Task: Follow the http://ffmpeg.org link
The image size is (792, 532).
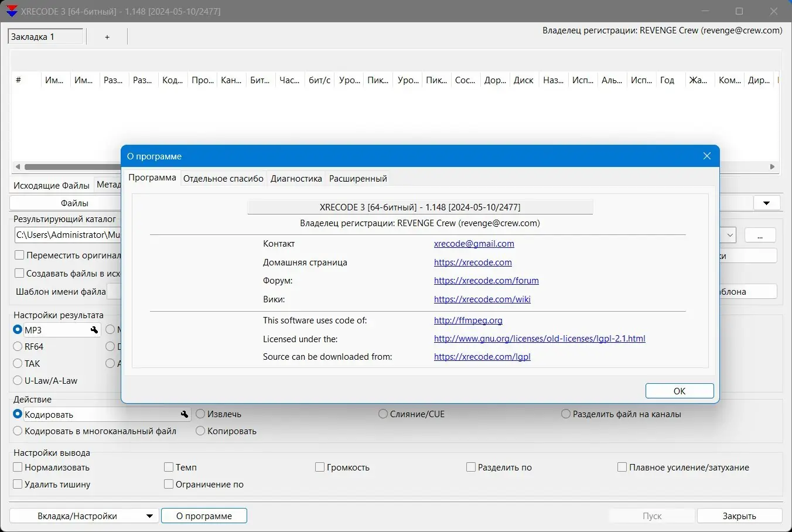Action: (468, 320)
